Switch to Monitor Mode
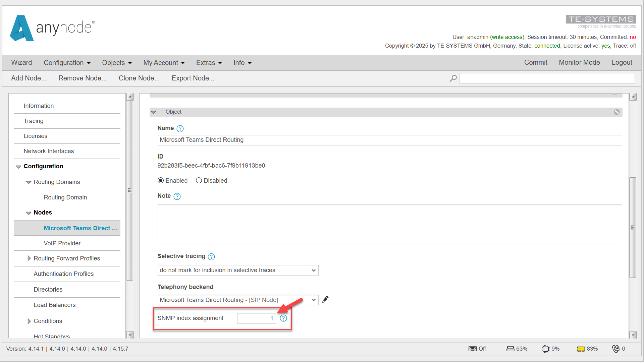The image size is (644, 362). point(579,62)
